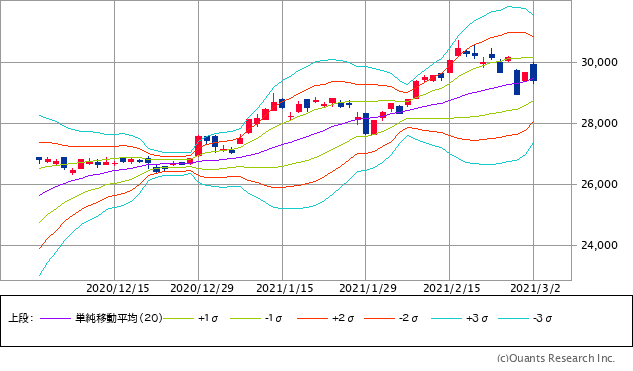633x371 pixels.
Task: Click the +2σ legend label
Action: 343,319
